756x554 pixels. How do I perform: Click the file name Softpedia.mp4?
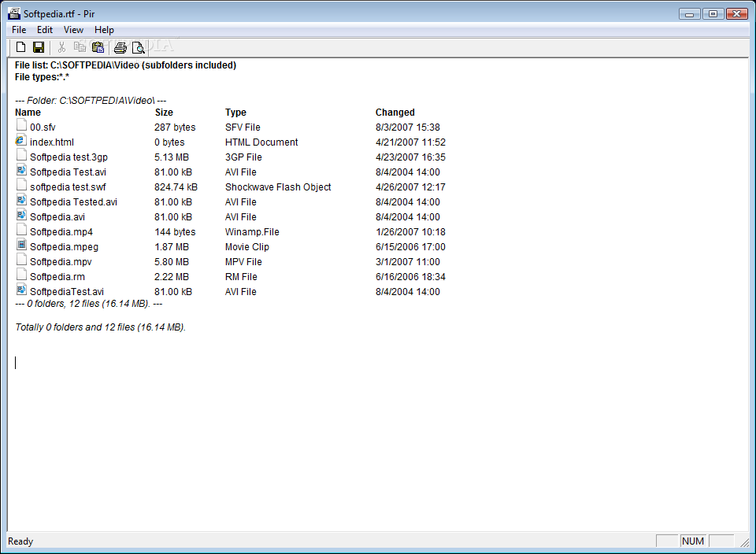(61, 231)
